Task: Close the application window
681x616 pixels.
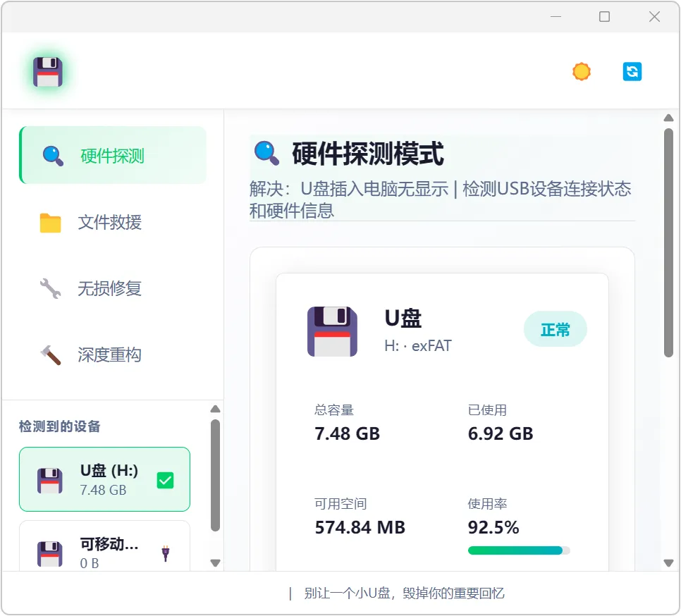Action: pos(654,16)
